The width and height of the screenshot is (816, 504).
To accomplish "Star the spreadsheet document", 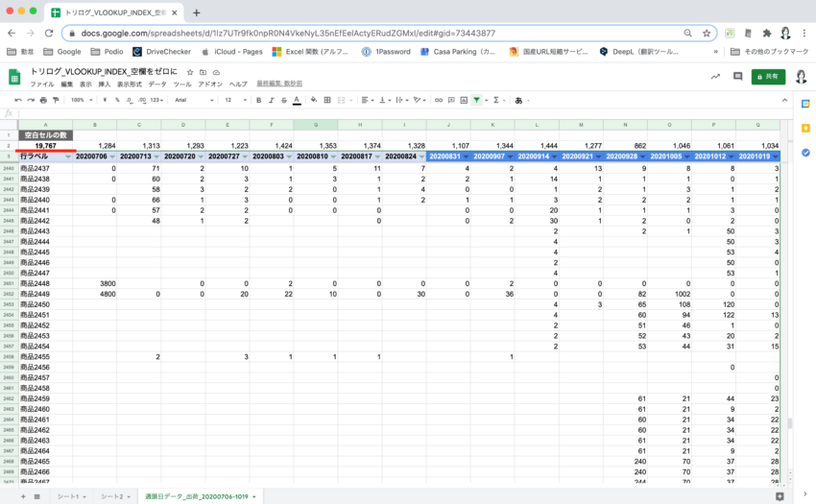I will click(190, 72).
